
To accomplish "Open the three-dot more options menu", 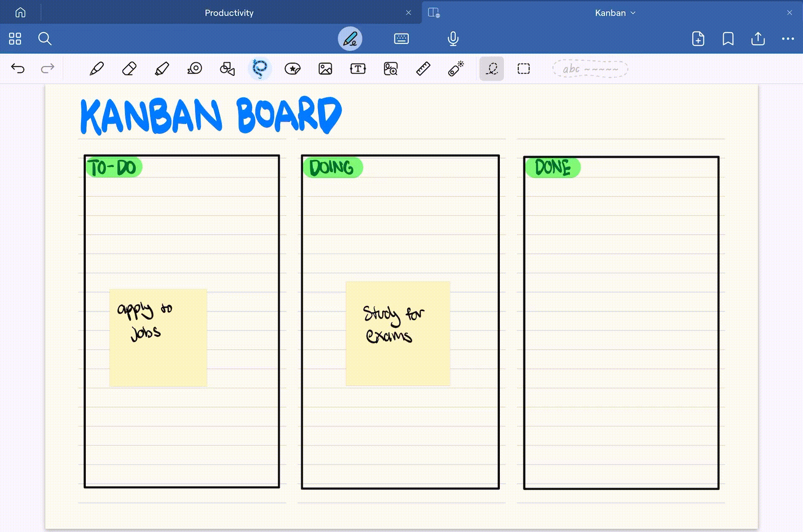I will [x=788, y=39].
